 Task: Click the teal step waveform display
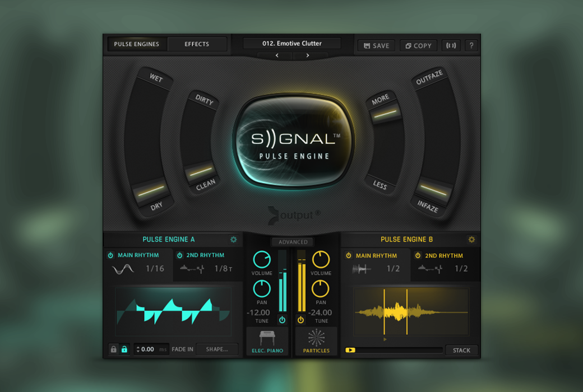173,311
